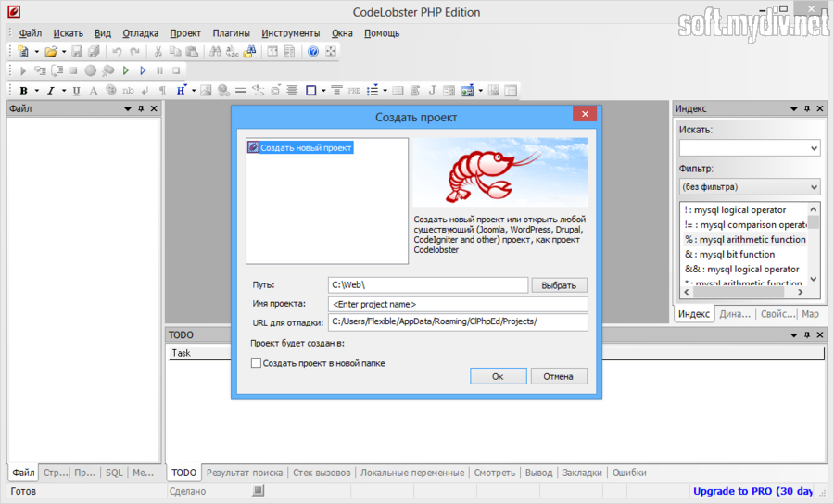Screen dimensions: 834x504
Task: Open dropdown arrow beside New file icon
Action: [x=37, y=52]
